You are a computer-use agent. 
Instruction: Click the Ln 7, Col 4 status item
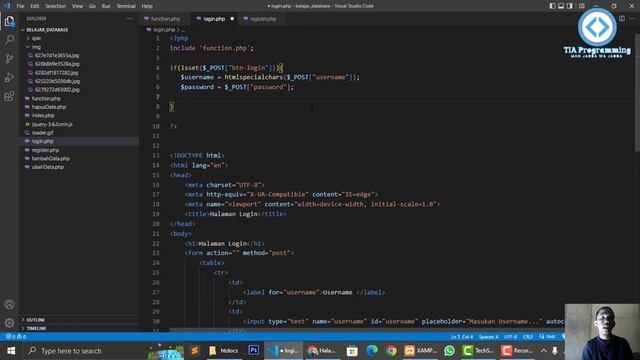pos(462,337)
